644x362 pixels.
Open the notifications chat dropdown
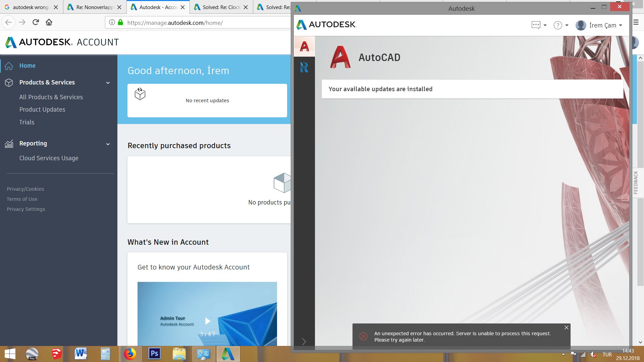539,25
